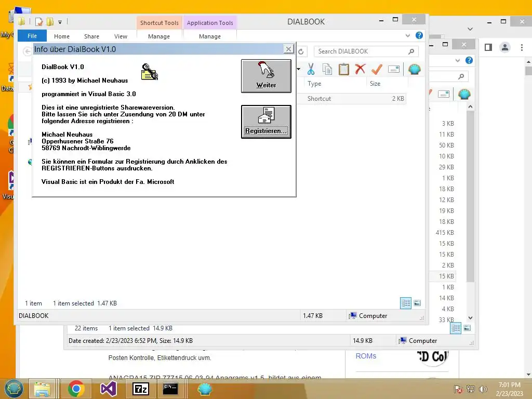The height and width of the screenshot is (399, 532).
Task: Open the Customize Quick Access Toolbar dropdown
Action: click(x=60, y=22)
